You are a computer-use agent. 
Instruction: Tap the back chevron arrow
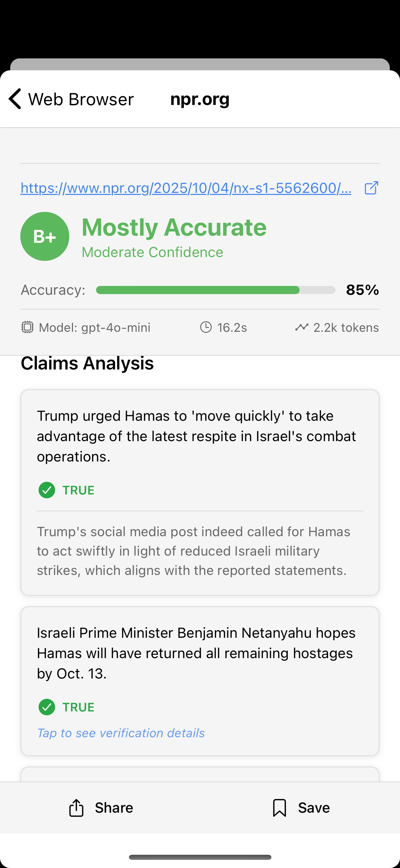tap(15, 99)
